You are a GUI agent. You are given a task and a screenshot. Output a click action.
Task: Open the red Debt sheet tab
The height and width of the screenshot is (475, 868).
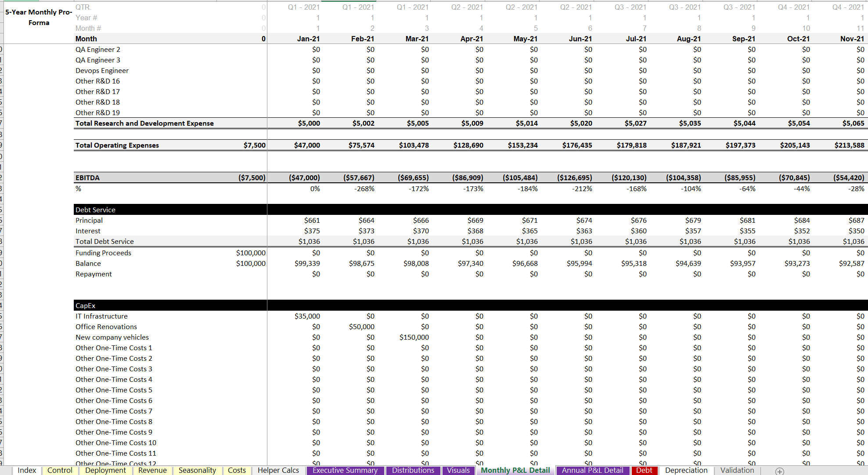pyautogui.click(x=644, y=470)
